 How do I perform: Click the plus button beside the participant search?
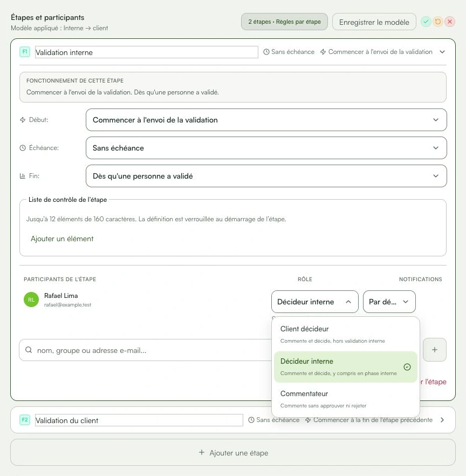435,350
